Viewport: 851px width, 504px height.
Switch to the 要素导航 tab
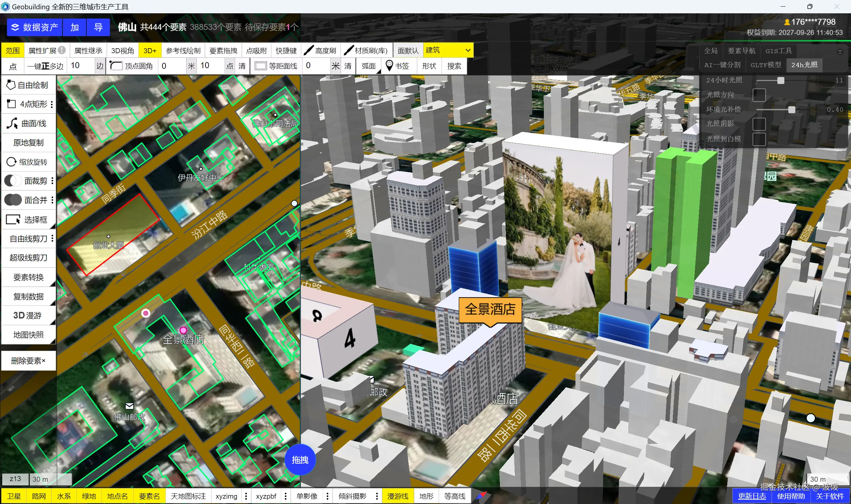[x=741, y=51]
